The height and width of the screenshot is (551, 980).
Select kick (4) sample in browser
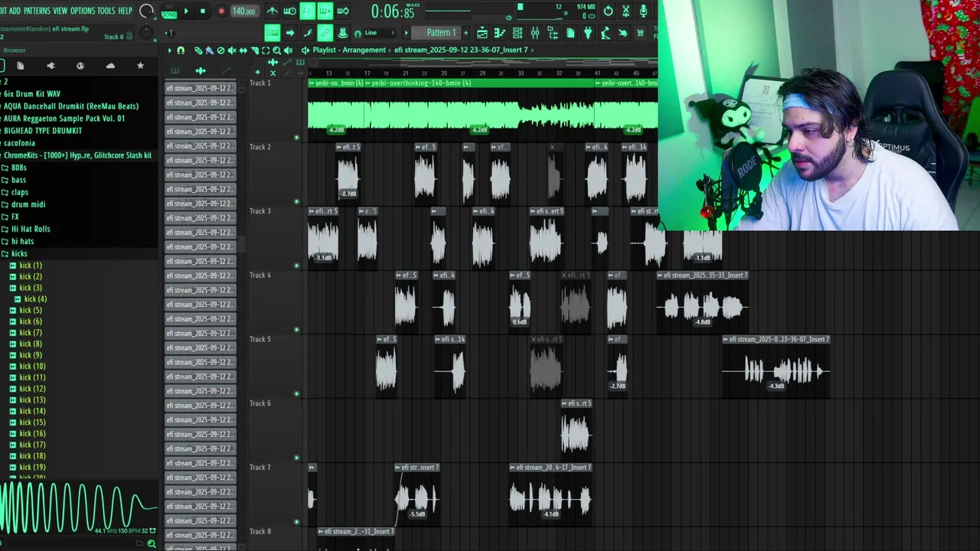coord(34,299)
